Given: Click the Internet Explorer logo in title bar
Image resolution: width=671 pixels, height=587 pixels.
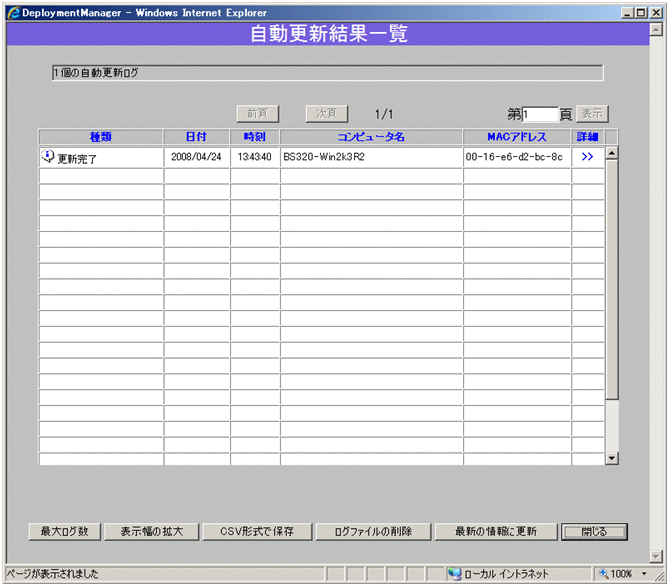Looking at the screenshot, I should pos(14,13).
